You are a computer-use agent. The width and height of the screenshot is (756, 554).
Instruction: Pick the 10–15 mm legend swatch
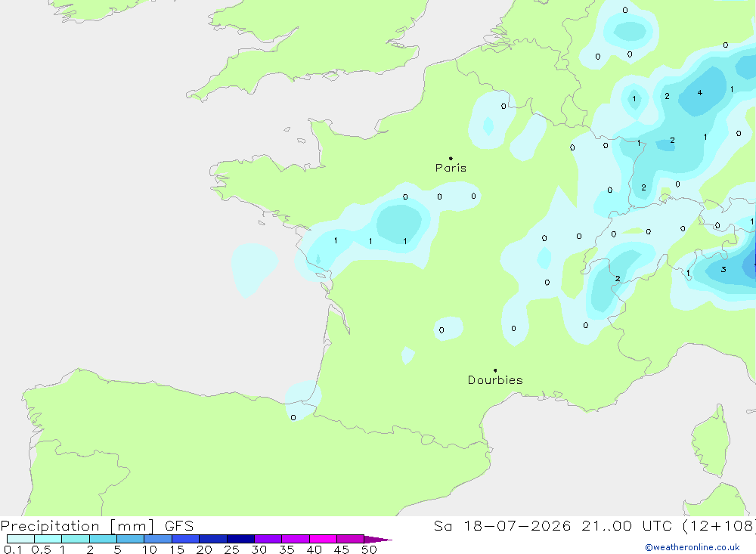[158, 539]
